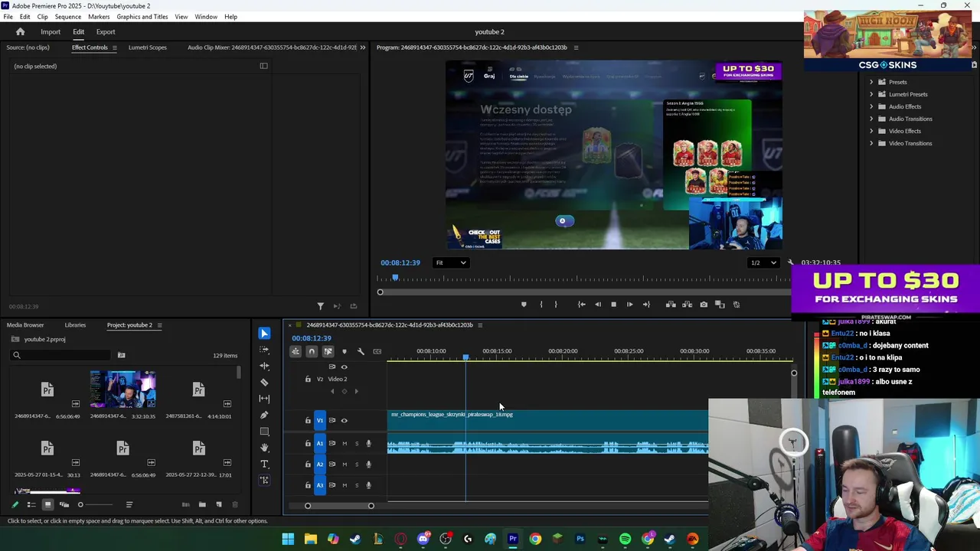Toggle Snap in timeline
980x551 pixels.
312,351
